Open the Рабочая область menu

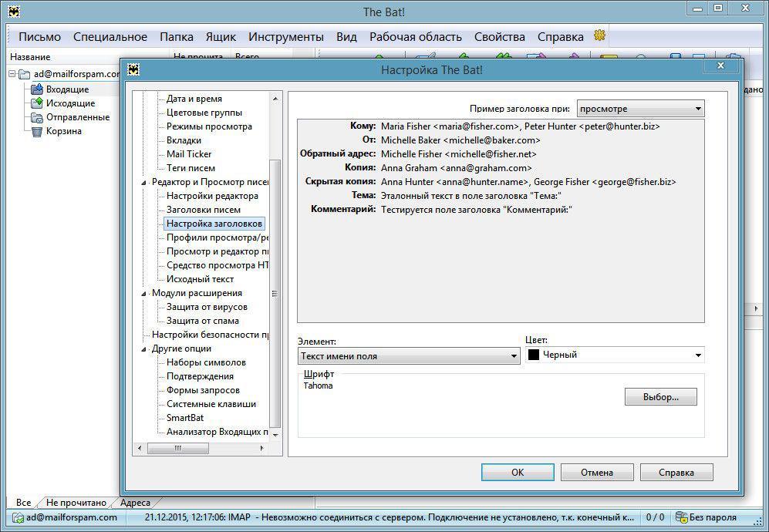(x=416, y=37)
